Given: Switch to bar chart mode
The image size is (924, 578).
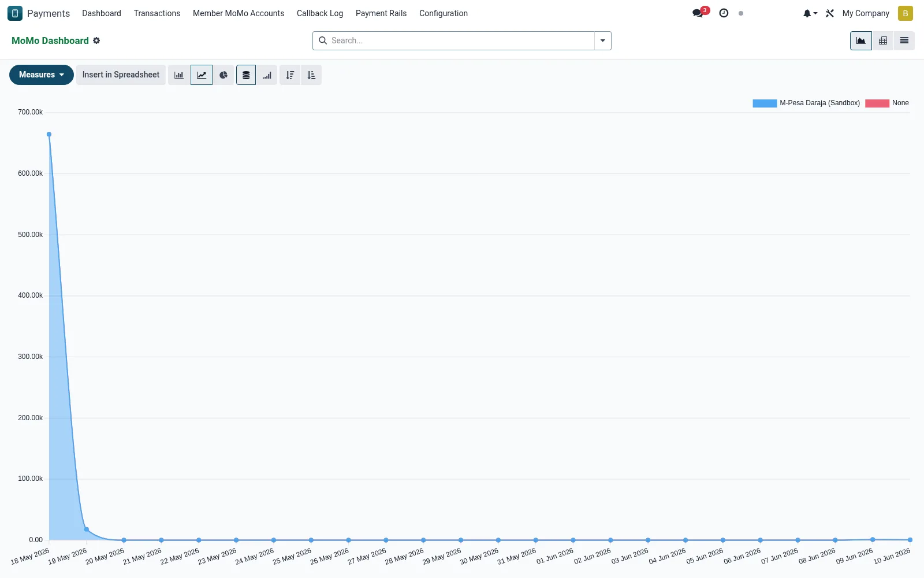Looking at the screenshot, I should point(179,75).
